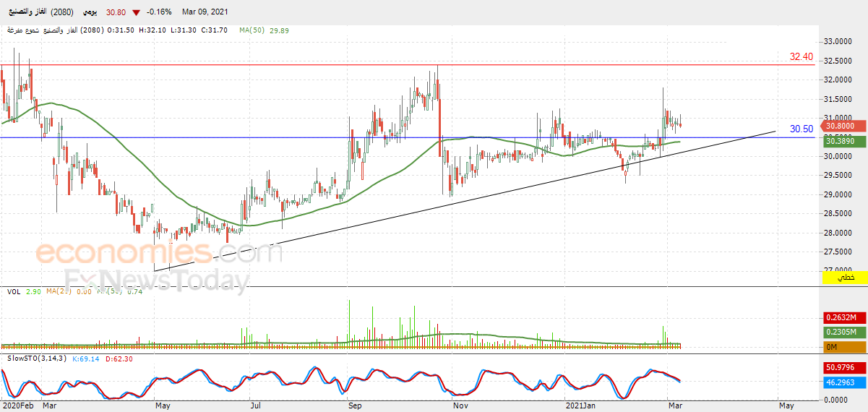Select the 30.50 support level label

(802, 129)
